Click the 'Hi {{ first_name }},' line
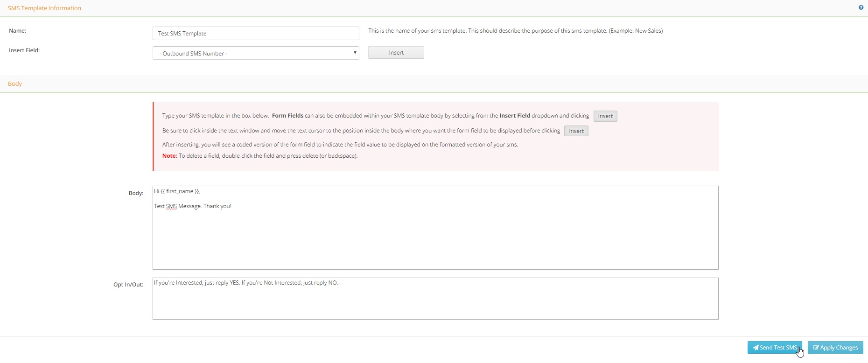 tap(177, 191)
